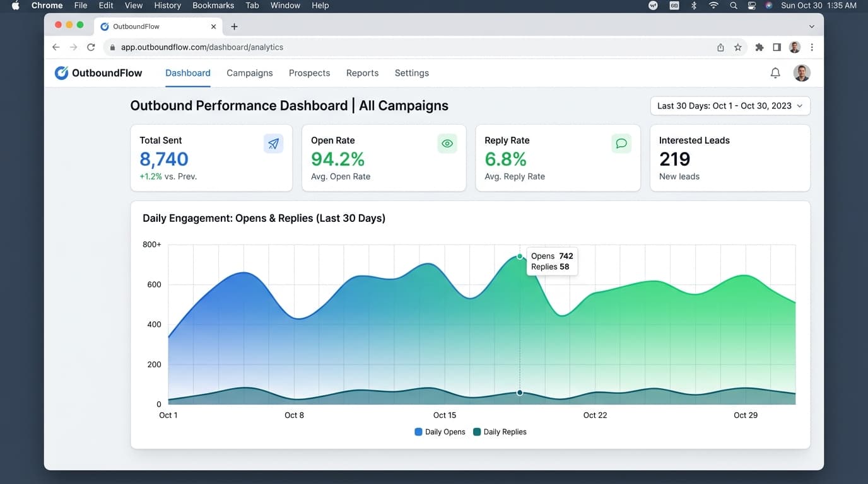The width and height of the screenshot is (868, 484).
Task: Click the share icon in address bar
Action: click(x=720, y=47)
